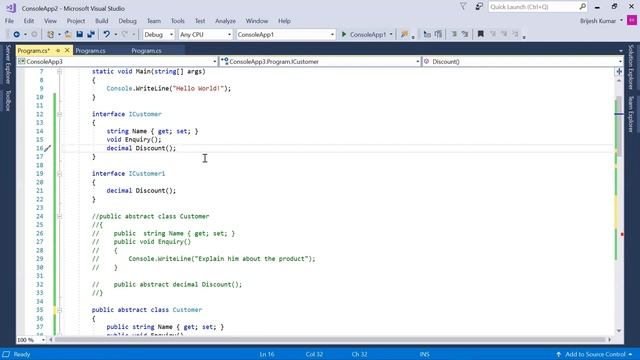
Task: Click the Increase Indent toolbar icon
Action: pyautogui.click(x=438, y=35)
